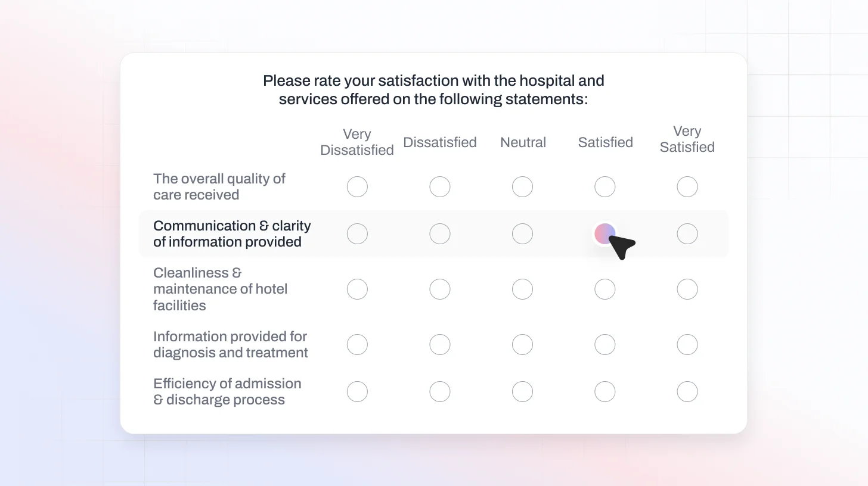Rate overall quality of care Very Satisfied
The width and height of the screenshot is (868, 486).
687,187
